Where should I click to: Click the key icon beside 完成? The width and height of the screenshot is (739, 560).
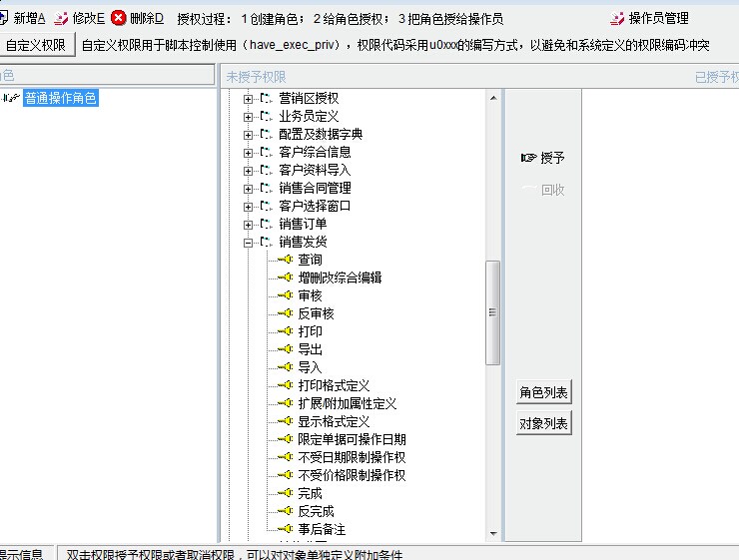pos(285,493)
